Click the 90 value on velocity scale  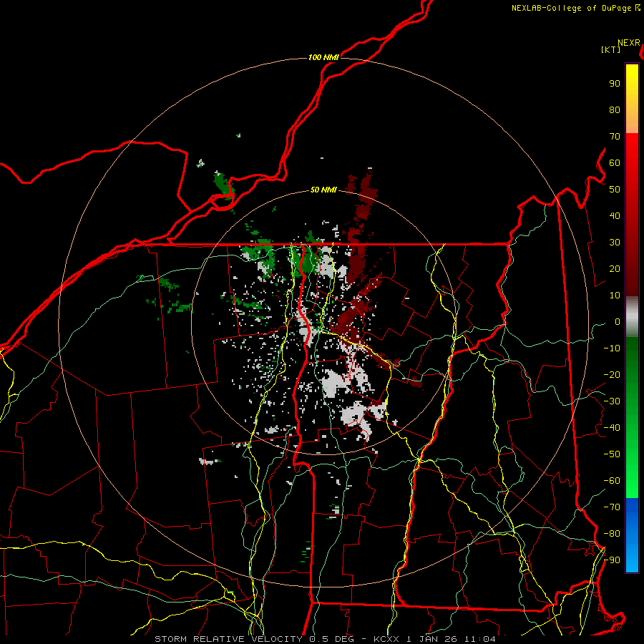tap(615, 84)
